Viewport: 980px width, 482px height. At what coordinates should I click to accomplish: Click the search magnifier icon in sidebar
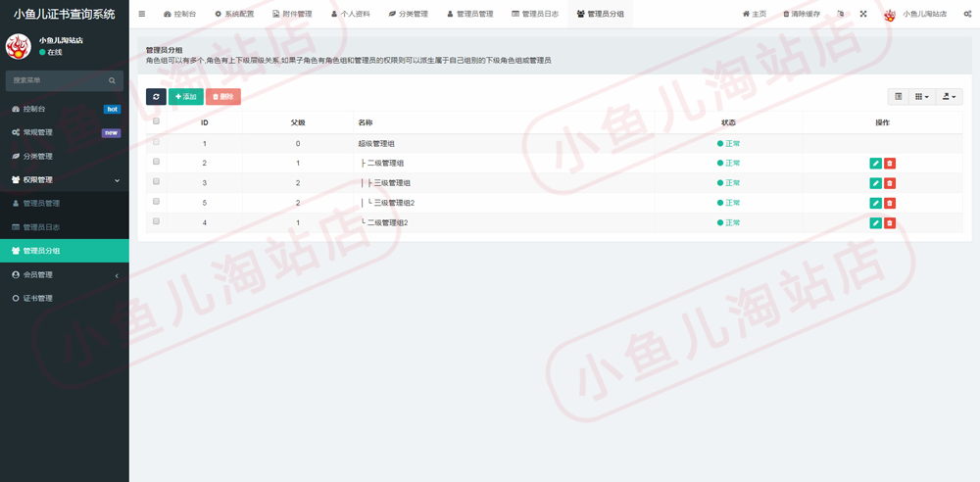coord(112,80)
